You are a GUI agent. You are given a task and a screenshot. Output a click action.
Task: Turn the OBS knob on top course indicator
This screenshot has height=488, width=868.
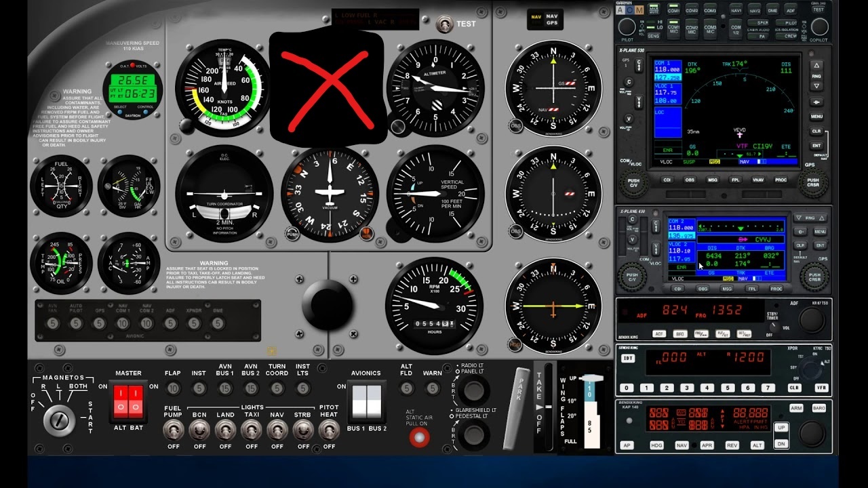tap(516, 126)
